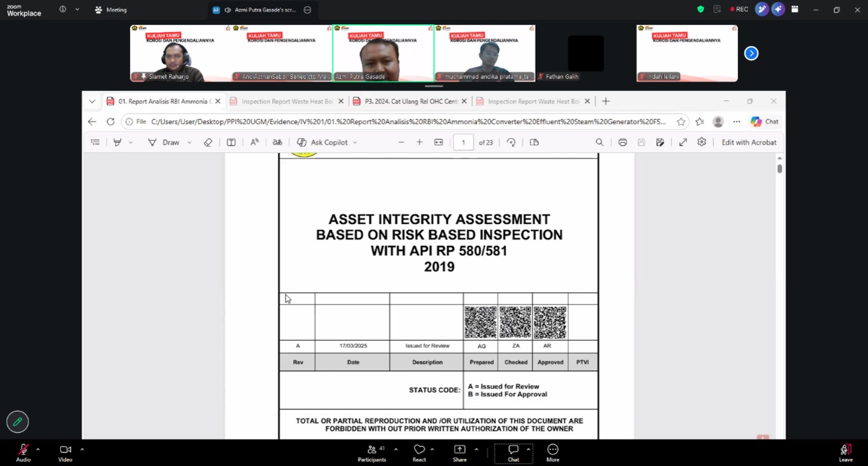Viewport: 868px width, 466px height.
Task: Click Edit with Acrobat
Action: 749,142
